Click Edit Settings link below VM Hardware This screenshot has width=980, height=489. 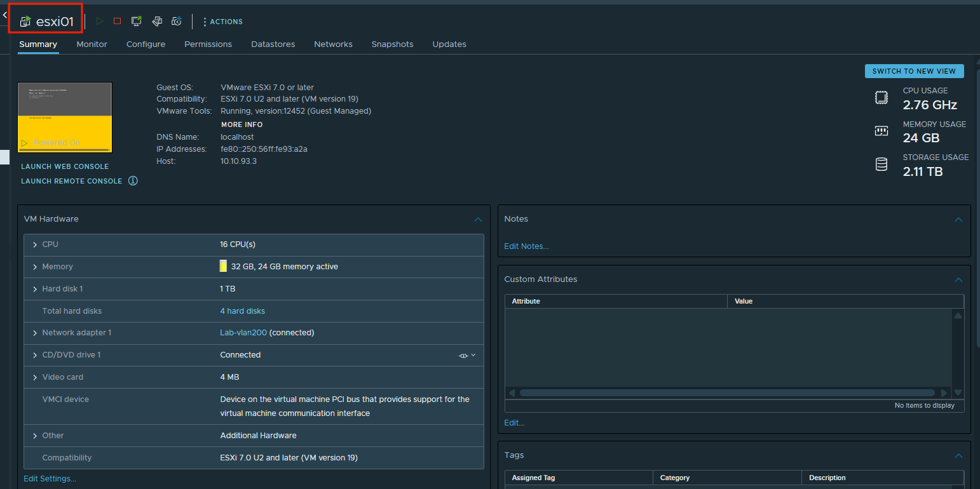point(50,479)
